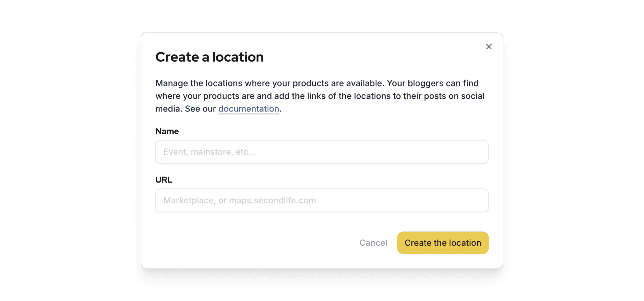The height and width of the screenshot is (301, 644).
Task: Click the Event, mainstore, etc... placeholder box
Action: pyautogui.click(x=322, y=152)
